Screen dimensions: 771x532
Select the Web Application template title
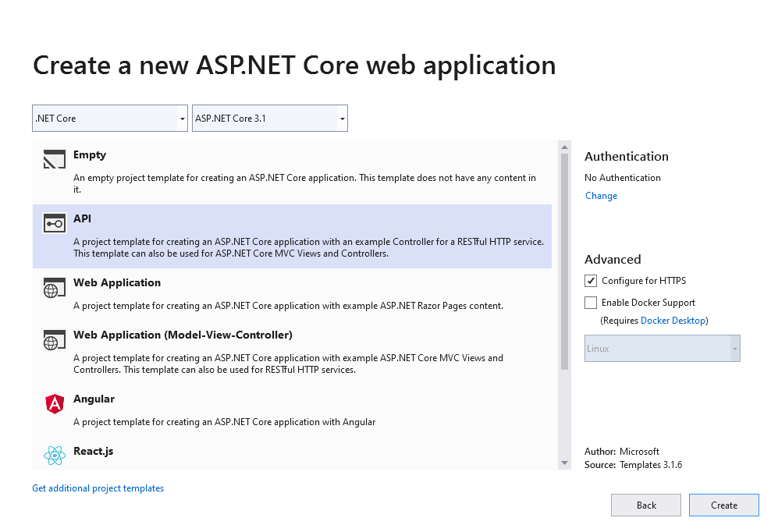point(117,282)
